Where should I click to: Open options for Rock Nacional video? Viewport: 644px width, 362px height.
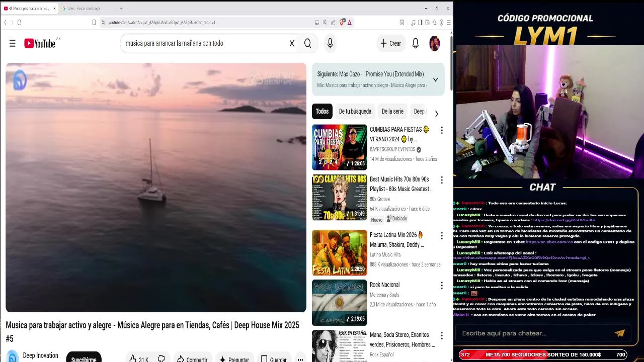[442, 285]
